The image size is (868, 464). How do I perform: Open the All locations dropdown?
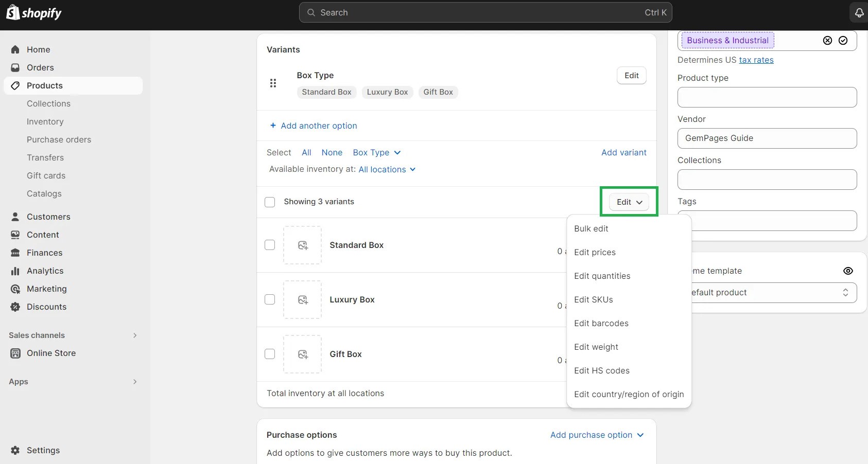point(387,169)
